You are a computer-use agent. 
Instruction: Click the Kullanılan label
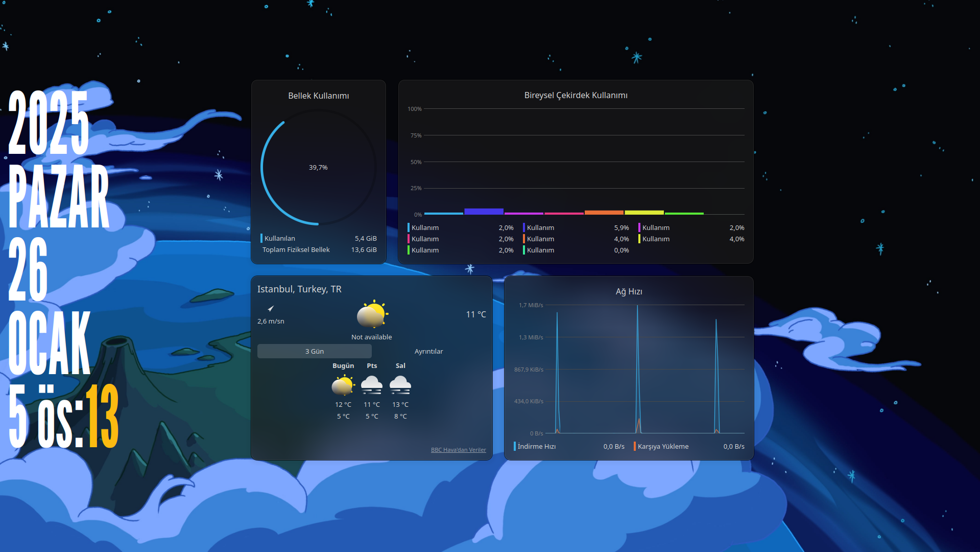pos(280,238)
